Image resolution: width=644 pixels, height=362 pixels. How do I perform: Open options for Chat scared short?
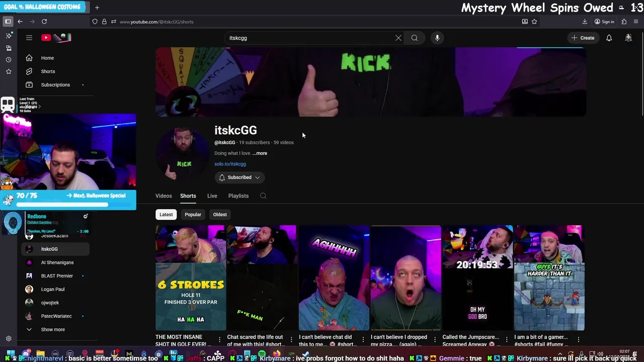[x=291, y=339]
